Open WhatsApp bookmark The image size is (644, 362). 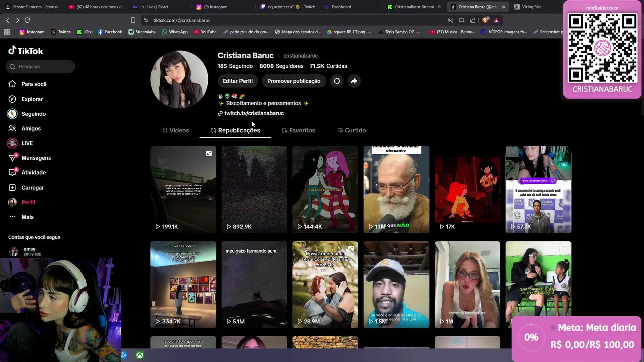(x=175, y=32)
